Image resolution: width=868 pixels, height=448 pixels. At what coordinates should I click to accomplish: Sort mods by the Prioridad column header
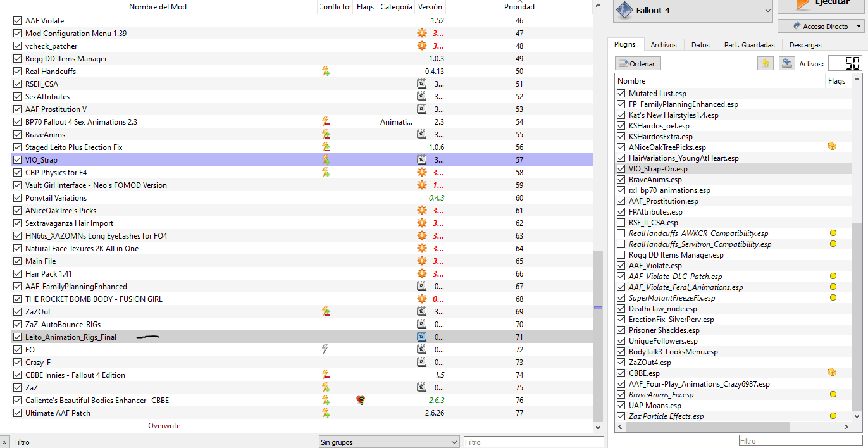click(519, 7)
